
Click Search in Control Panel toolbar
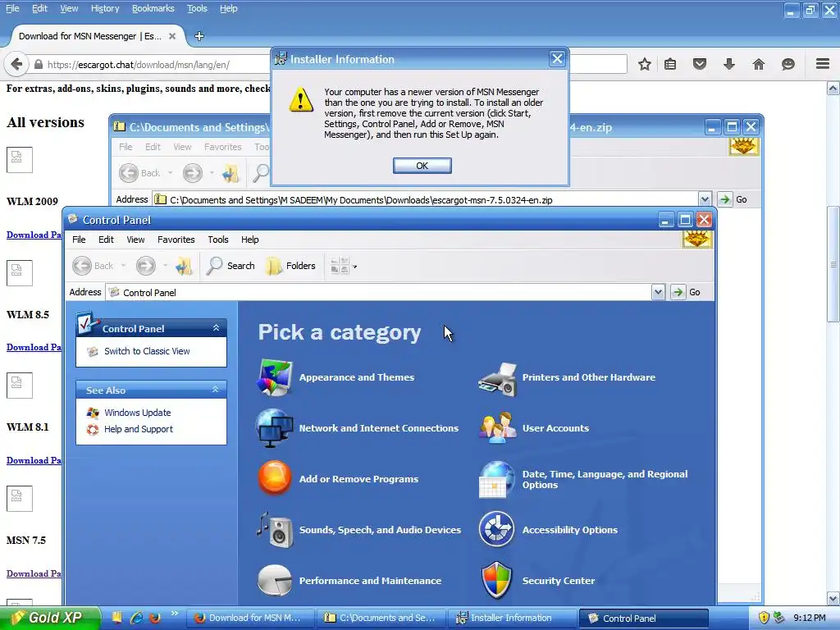point(231,266)
